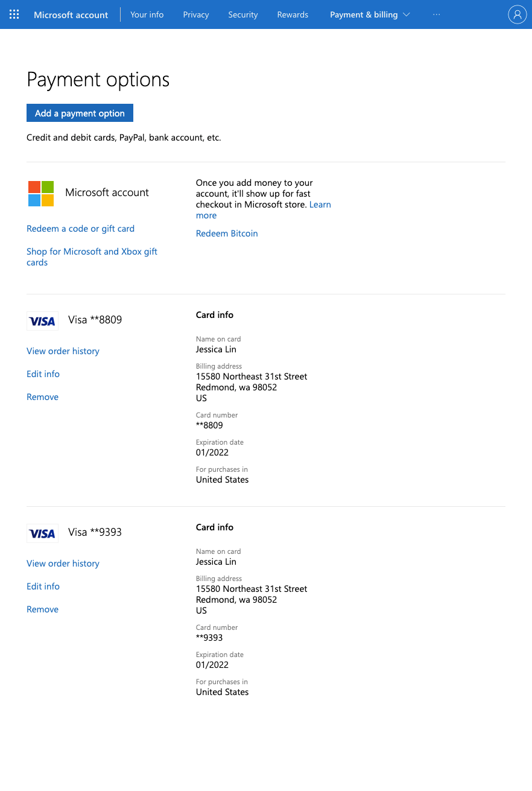Click the Visa **9393 card title

tap(95, 532)
